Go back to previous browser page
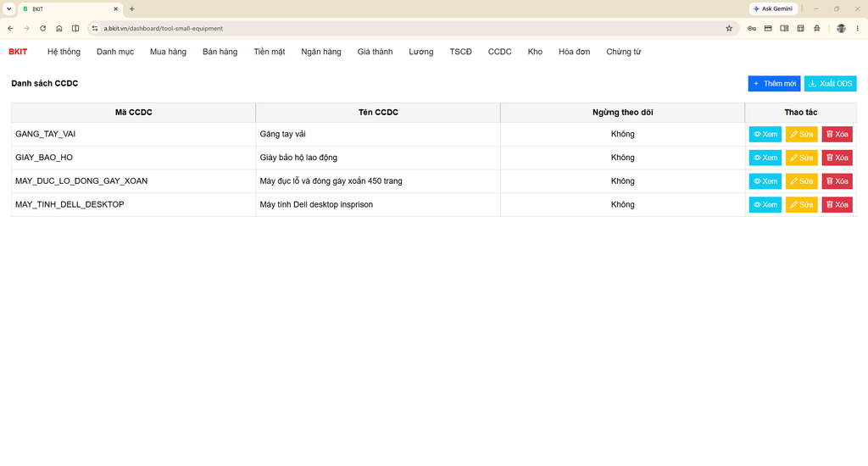868x466 pixels. pyautogui.click(x=10, y=28)
